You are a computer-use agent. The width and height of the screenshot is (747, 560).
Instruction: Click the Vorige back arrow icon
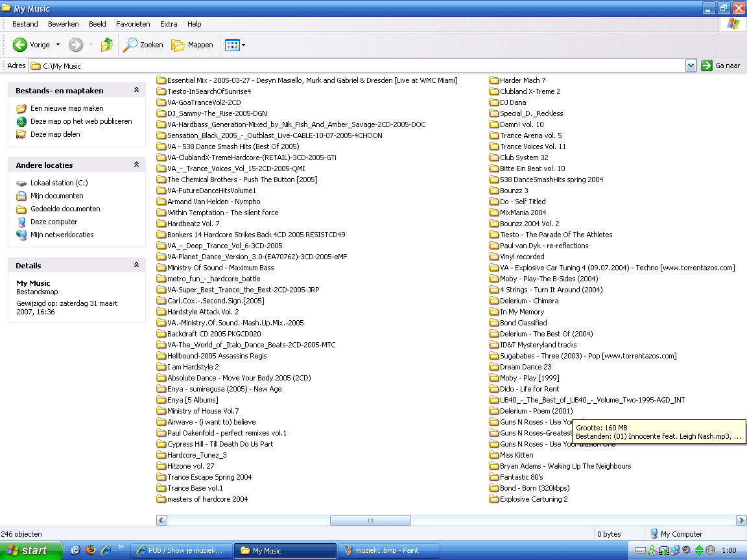pos(19,45)
